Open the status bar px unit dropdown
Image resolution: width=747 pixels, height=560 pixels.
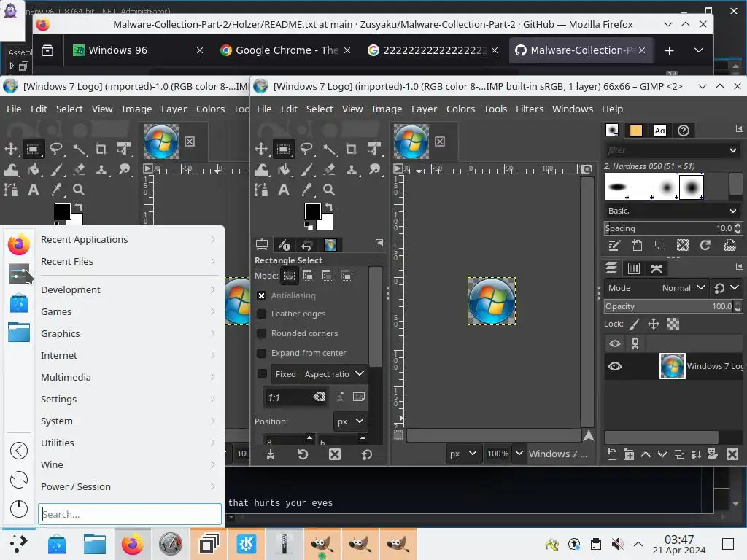pos(462,454)
